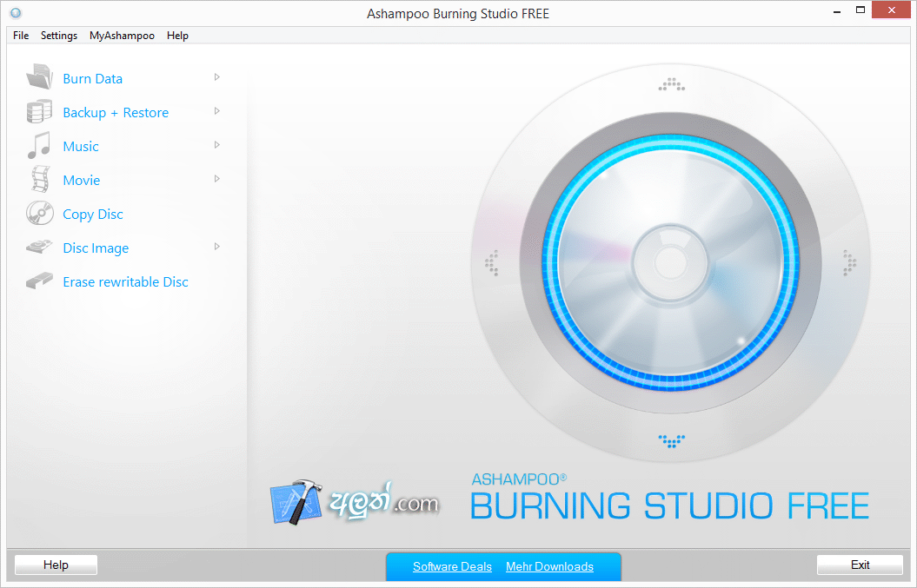The image size is (917, 588).
Task: Click the Exit button
Action: coord(860,565)
